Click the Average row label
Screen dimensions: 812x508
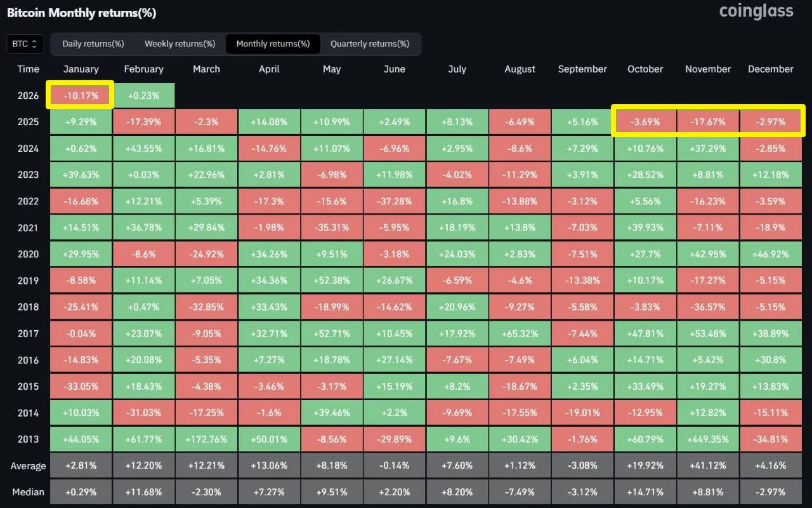[x=28, y=465]
